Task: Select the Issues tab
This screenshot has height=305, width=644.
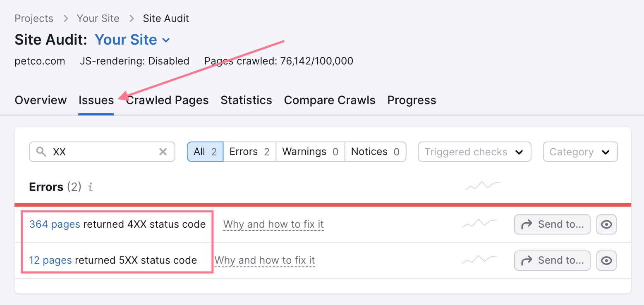Action: point(96,100)
